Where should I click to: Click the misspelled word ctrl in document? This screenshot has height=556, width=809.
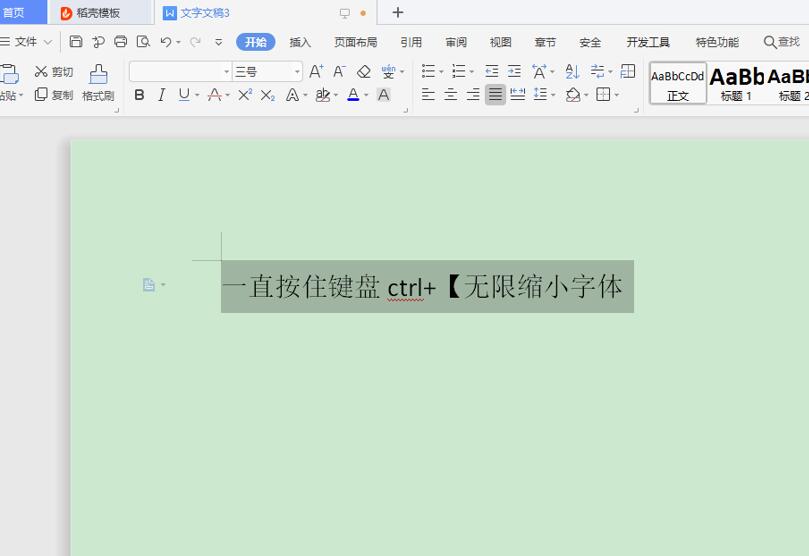[406, 288]
